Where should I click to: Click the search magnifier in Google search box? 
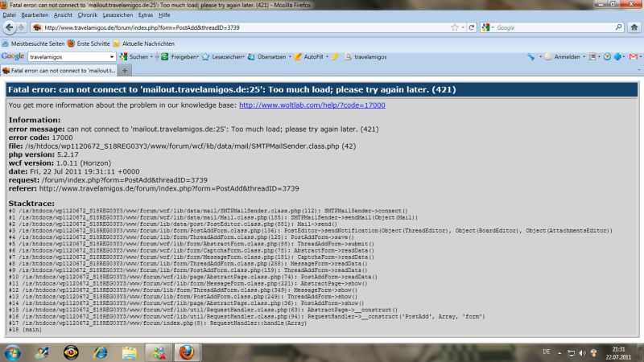point(618,27)
